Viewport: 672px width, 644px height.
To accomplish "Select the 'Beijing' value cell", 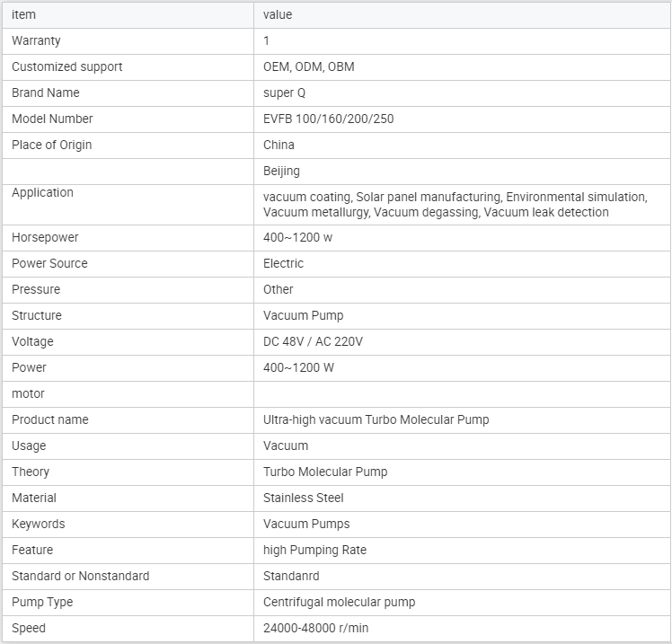I will click(281, 171).
